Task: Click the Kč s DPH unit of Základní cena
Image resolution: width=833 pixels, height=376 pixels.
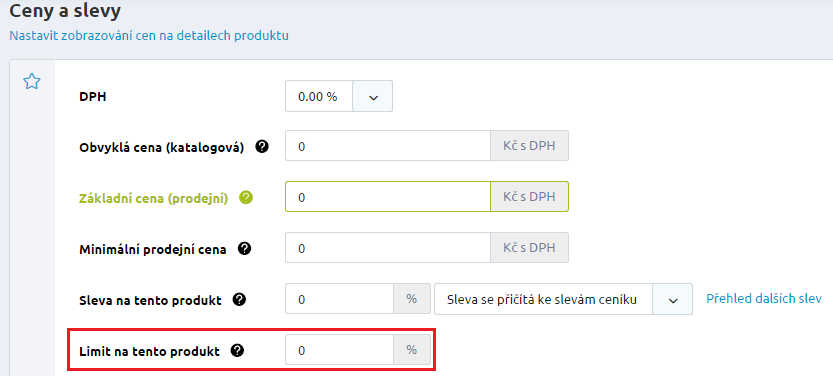Action: tap(529, 196)
